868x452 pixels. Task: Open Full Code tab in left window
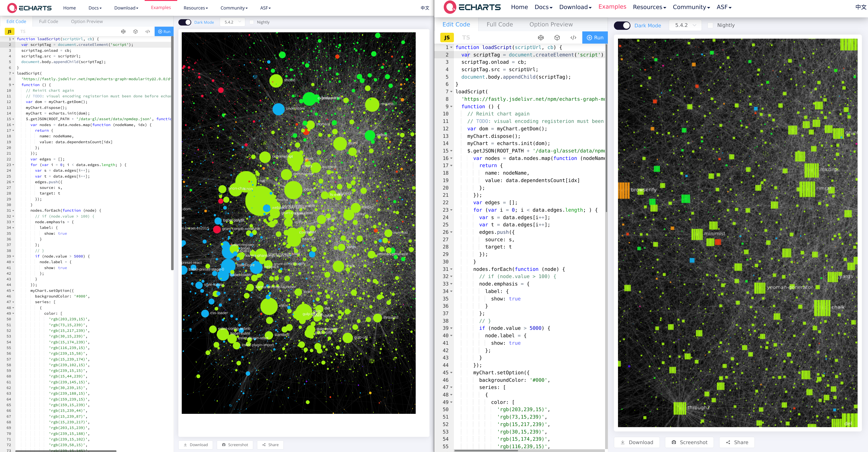coord(49,21)
